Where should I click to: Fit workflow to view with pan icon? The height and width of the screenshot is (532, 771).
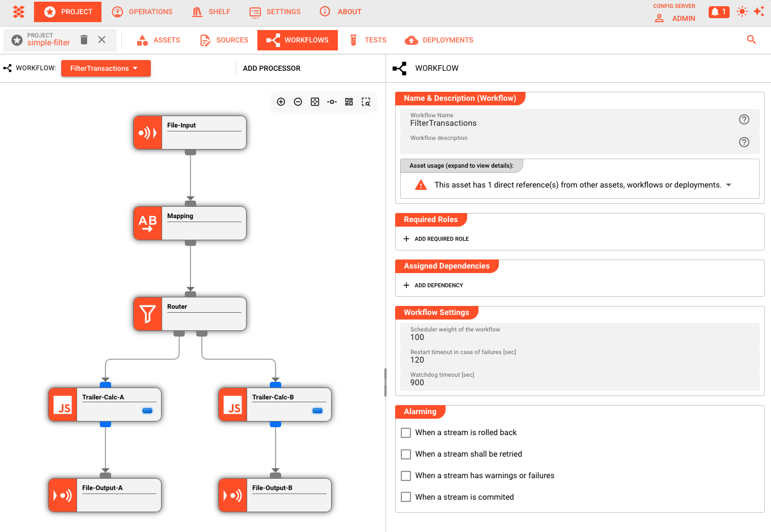pyautogui.click(x=315, y=102)
